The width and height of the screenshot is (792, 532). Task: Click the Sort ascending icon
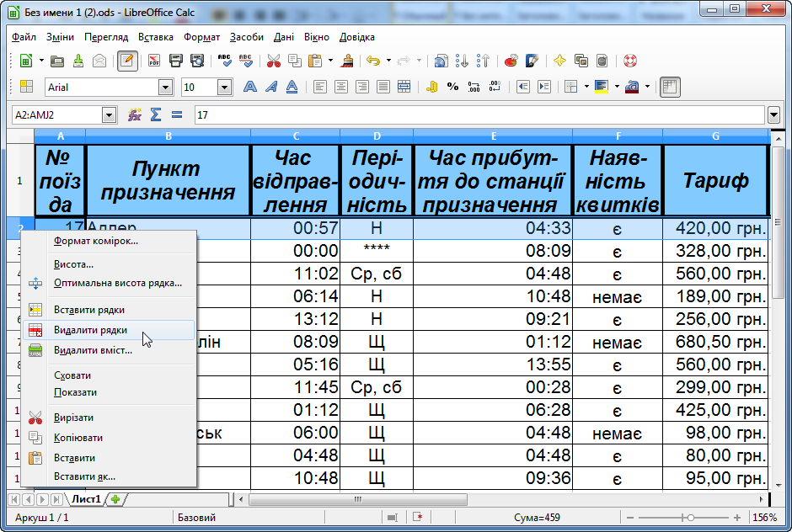[463, 61]
